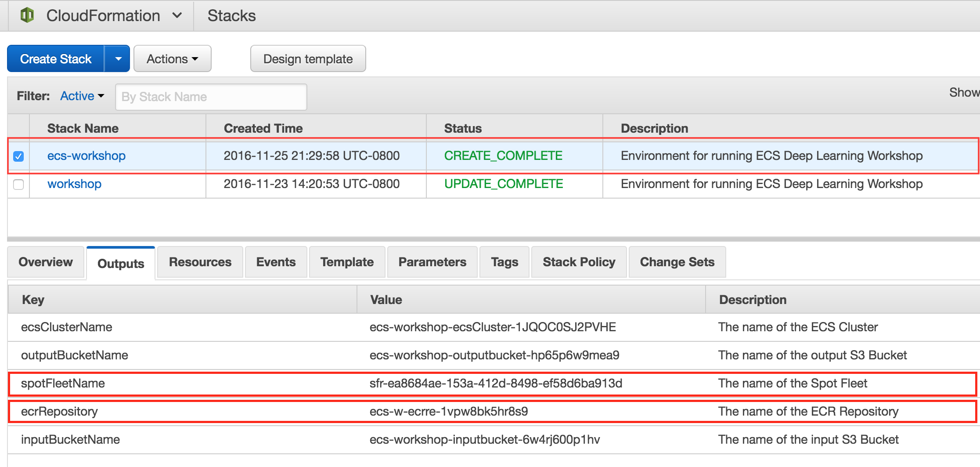Switch to the Change Sets tab
The image size is (980, 467).
(677, 262)
